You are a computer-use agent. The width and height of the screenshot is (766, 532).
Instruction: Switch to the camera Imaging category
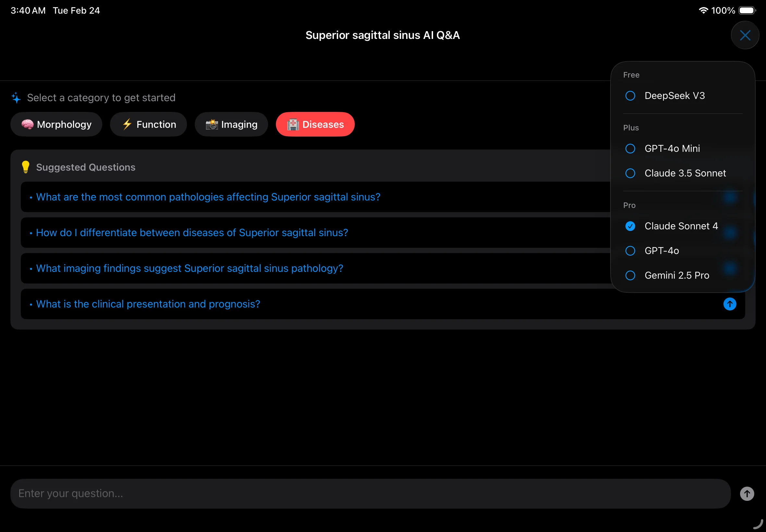click(231, 124)
